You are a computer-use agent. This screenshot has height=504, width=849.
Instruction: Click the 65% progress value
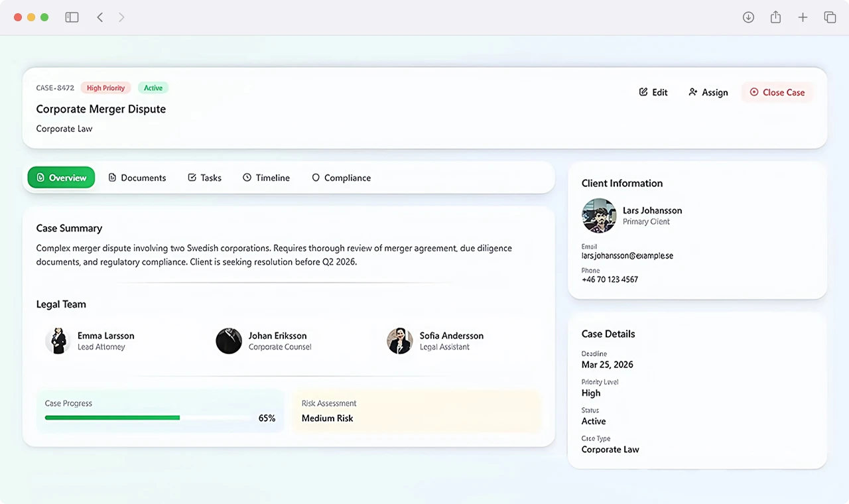point(267,418)
